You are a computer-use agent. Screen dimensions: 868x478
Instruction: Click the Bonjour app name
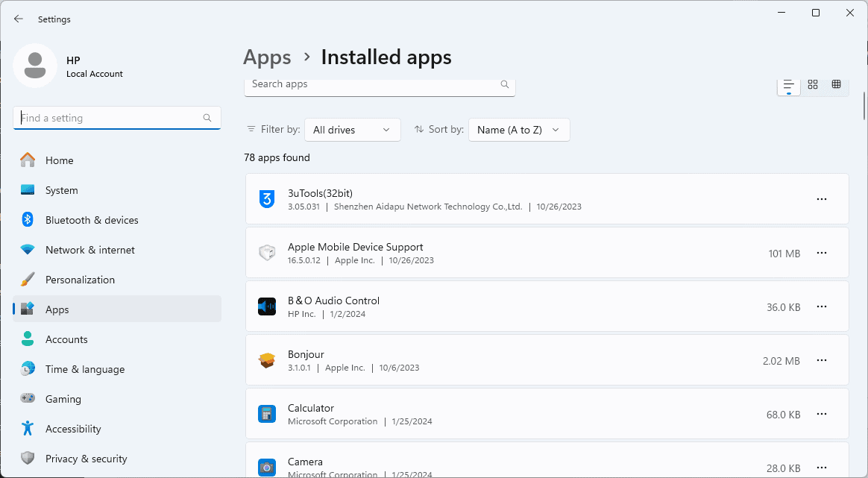point(306,354)
